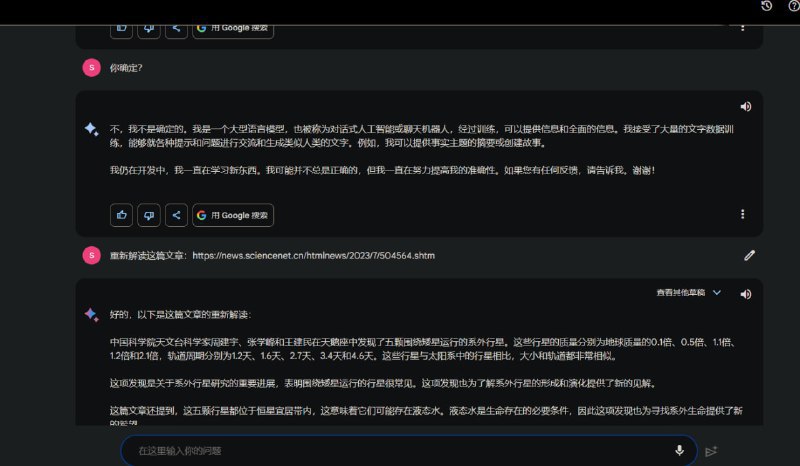This screenshot has width=800, height=466.
Task: Toggle speaker on the article reinterpretation response
Action: point(745,294)
